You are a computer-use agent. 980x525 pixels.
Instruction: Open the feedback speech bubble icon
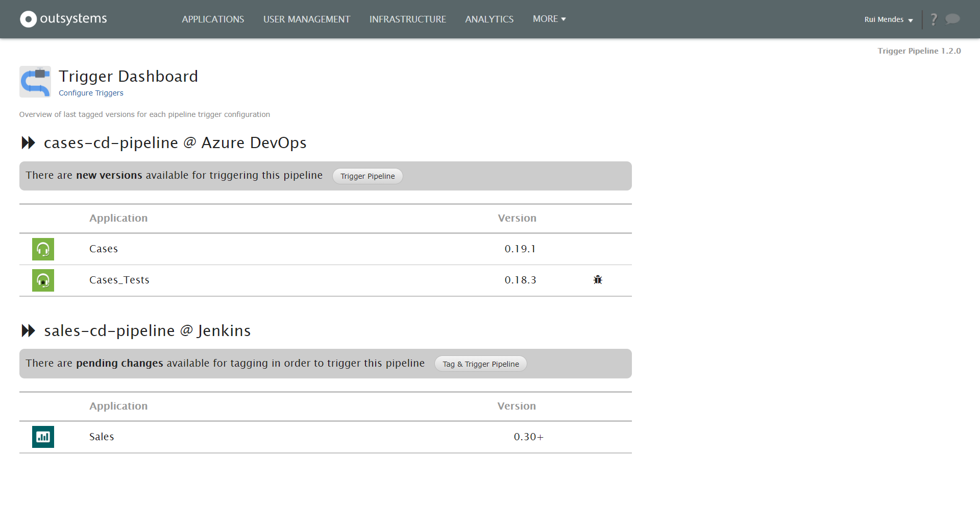click(952, 19)
